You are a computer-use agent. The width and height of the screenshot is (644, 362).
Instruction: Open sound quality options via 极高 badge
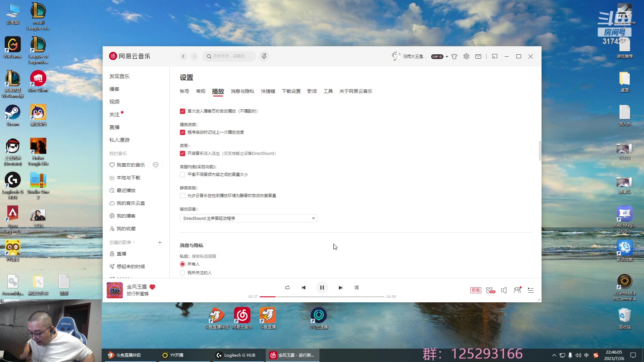[x=475, y=290]
